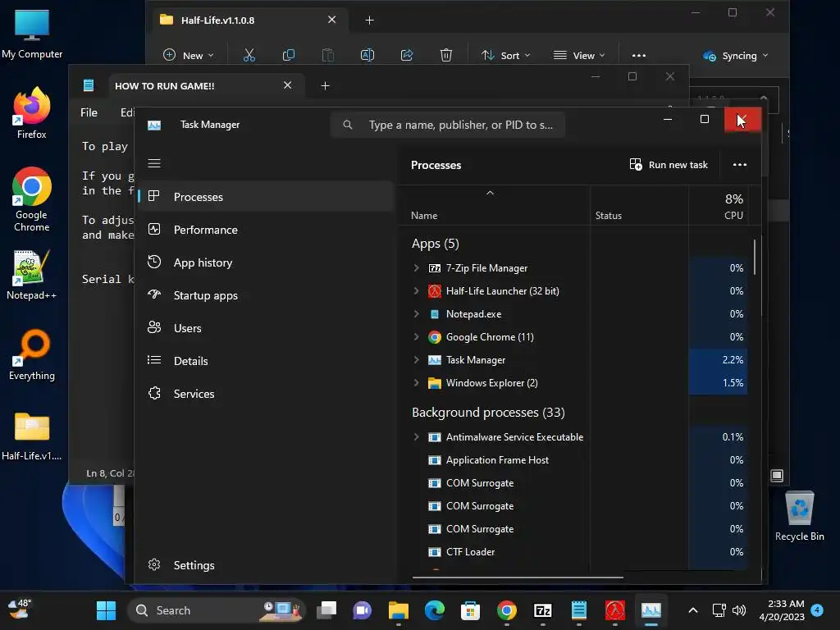Click Google Chrome process icon in list
This screenshot has height=630, width=840.
(x=435, y=337)
